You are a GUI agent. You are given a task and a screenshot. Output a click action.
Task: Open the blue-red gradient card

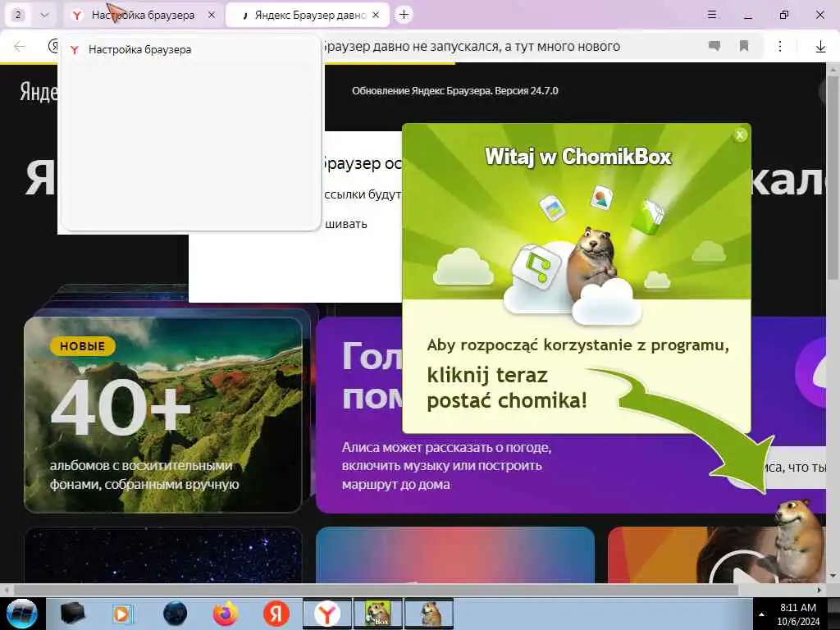click(x=455, y=555)
